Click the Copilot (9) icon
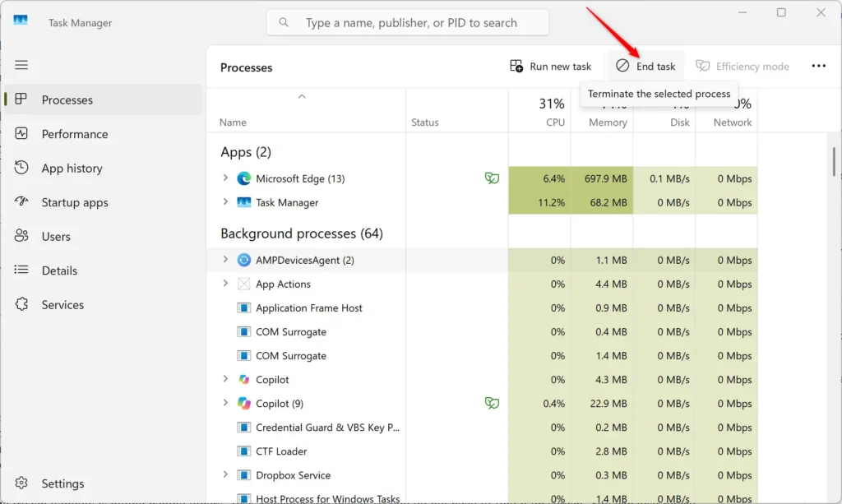 coord(243,403)
